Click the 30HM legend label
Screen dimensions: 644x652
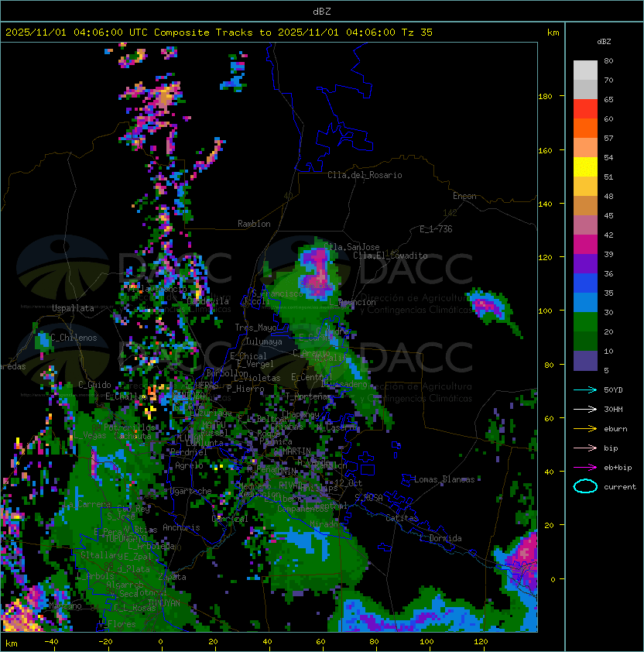tap(613, 409)
